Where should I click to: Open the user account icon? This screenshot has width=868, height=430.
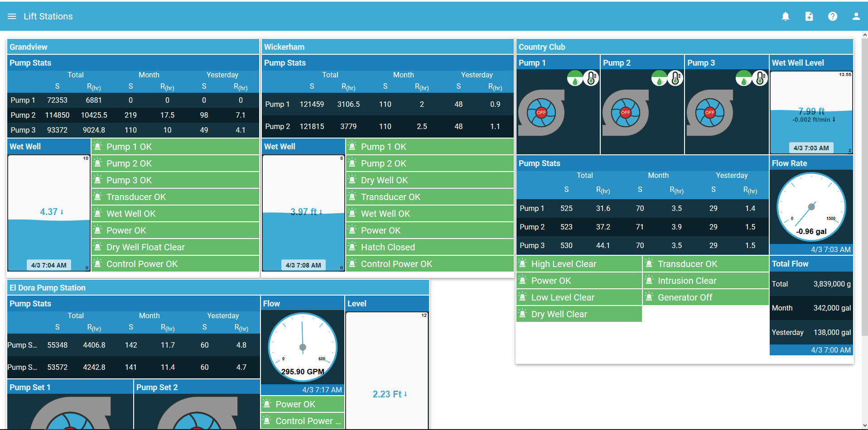pyautogui.click(x=856, y=16)
